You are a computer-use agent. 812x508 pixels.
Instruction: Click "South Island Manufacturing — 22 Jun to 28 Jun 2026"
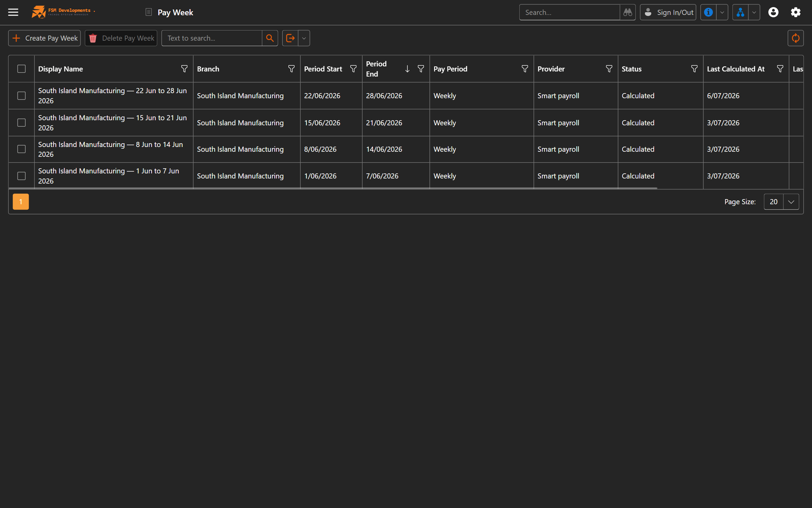tap(112, 96)
